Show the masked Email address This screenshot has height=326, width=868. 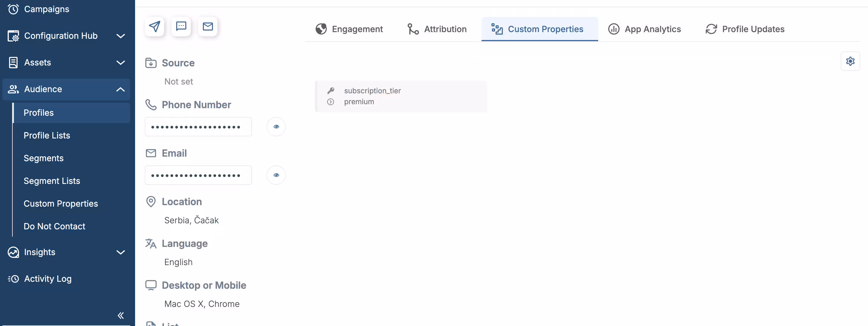(x=276, y=175)
